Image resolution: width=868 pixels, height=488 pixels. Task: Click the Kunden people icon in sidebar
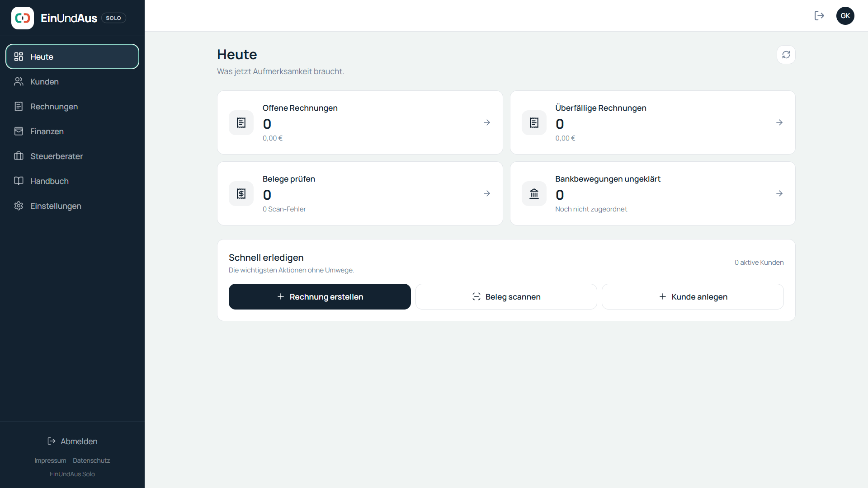coord(19,81)
